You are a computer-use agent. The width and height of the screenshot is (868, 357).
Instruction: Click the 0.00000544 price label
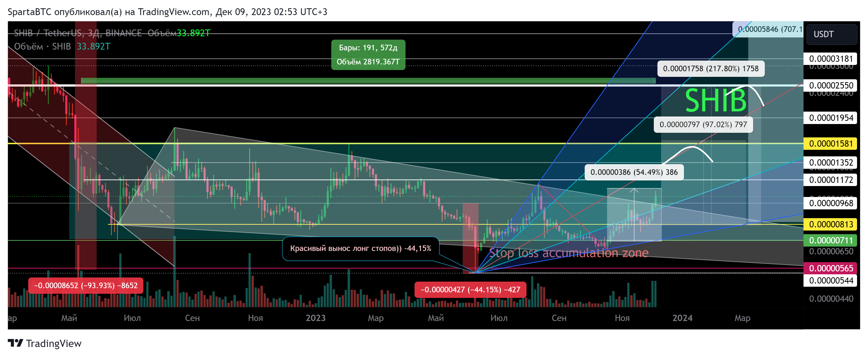coord(831,281)
